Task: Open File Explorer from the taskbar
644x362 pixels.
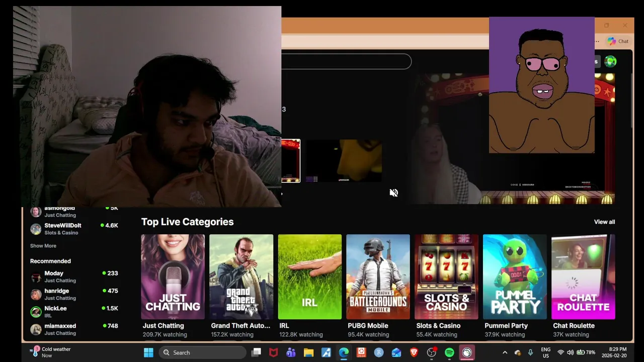Action: click(x=308, y=352)
